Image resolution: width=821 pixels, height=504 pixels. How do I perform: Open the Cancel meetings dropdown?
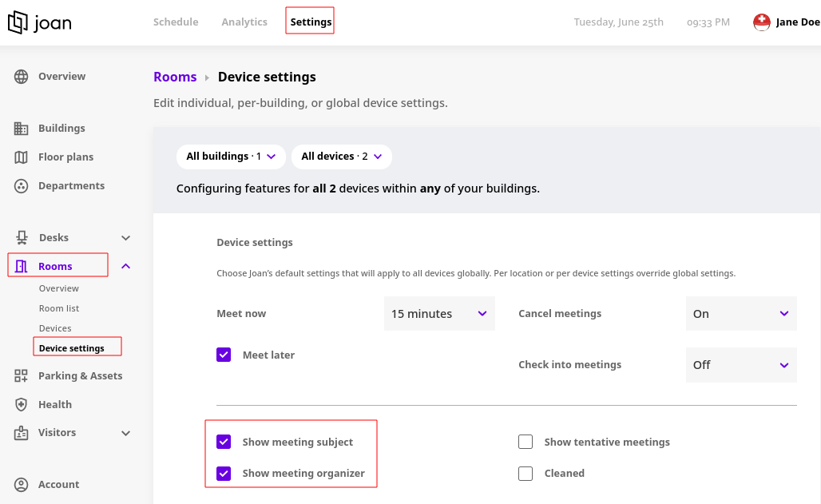741,314
